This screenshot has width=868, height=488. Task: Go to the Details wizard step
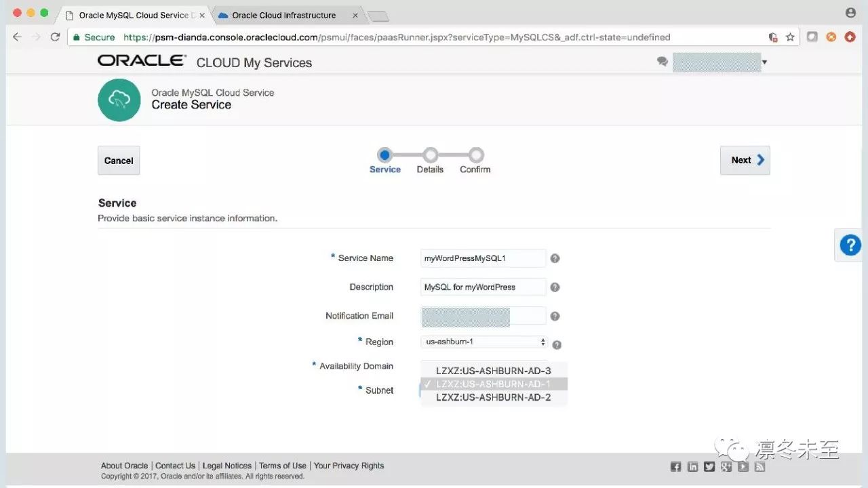coord(430,161)
